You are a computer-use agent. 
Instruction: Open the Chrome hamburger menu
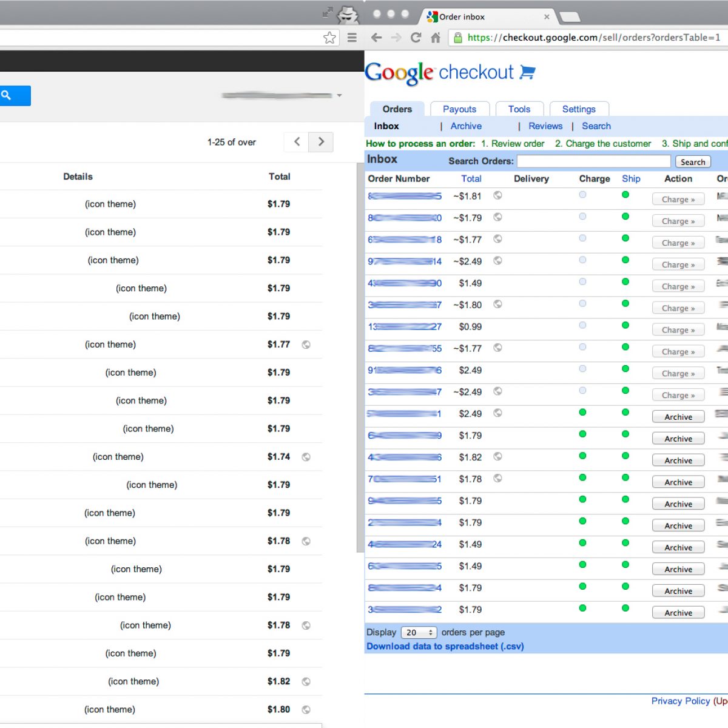click(352, 38)
